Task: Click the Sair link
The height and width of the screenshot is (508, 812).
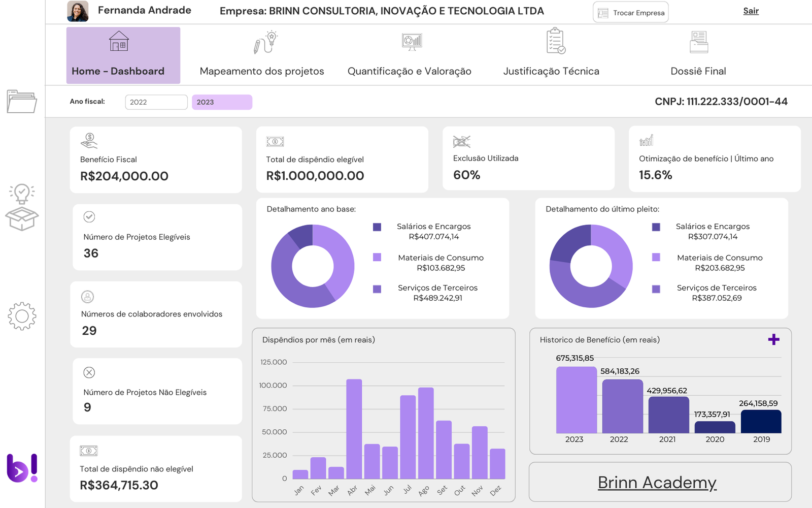Action: click(751, 11)
